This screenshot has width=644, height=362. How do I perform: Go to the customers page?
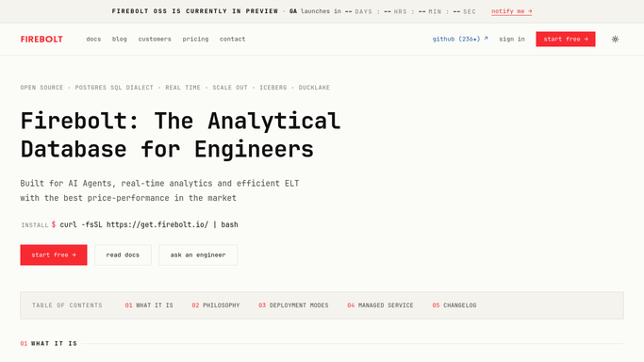[x=155, y=39]
